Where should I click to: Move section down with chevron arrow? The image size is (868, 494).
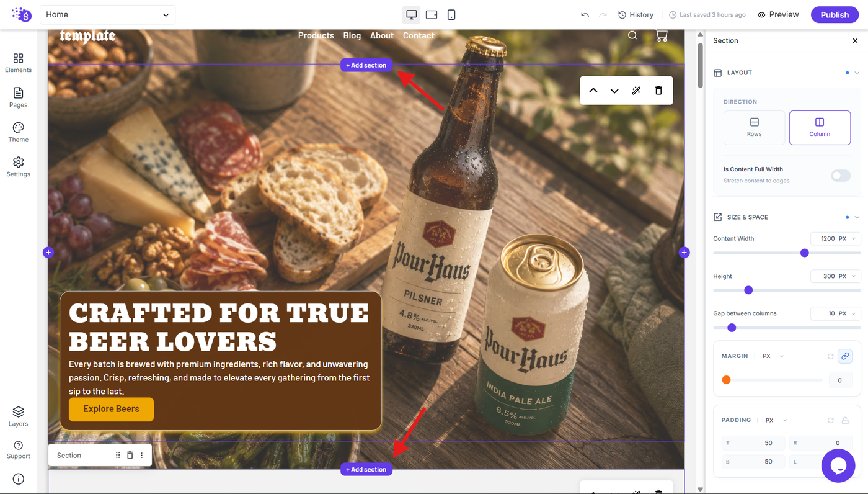coord(614,91)
